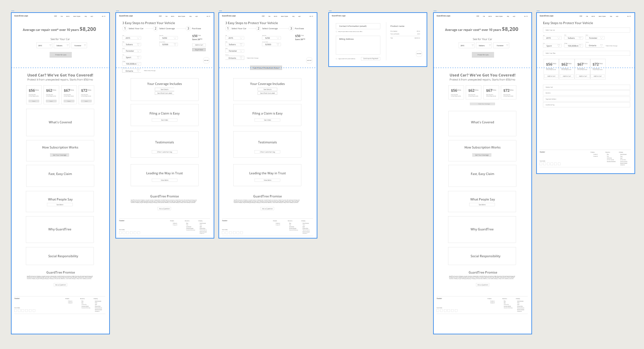The width and height of the screenshot is (644, 349).
Task: Click the Why GuardTree block in the first homepage artboard
Action: click(60, 229)
